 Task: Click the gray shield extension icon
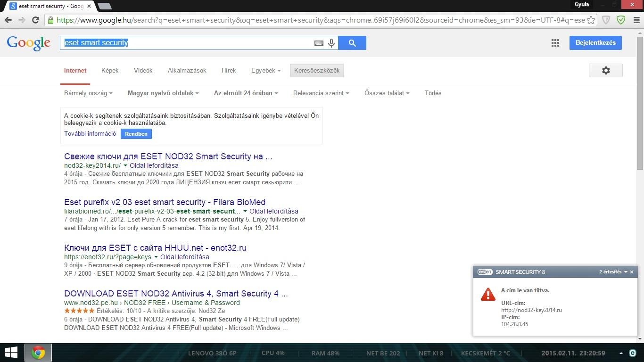click(x=606, y=20)
